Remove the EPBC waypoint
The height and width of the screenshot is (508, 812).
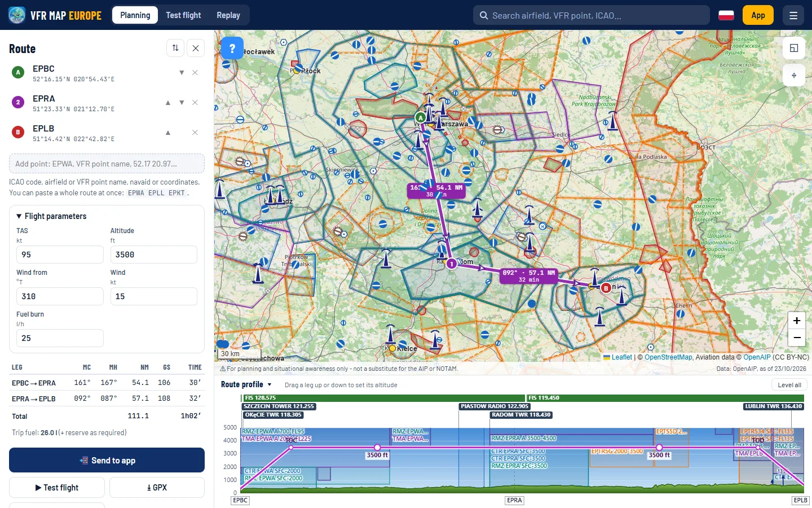[195, 72]
